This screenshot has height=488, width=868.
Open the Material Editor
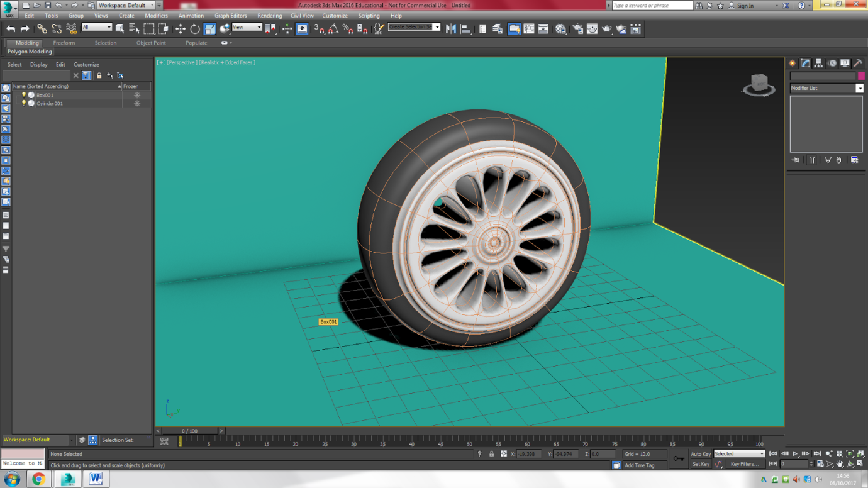[x=560, y=28]
